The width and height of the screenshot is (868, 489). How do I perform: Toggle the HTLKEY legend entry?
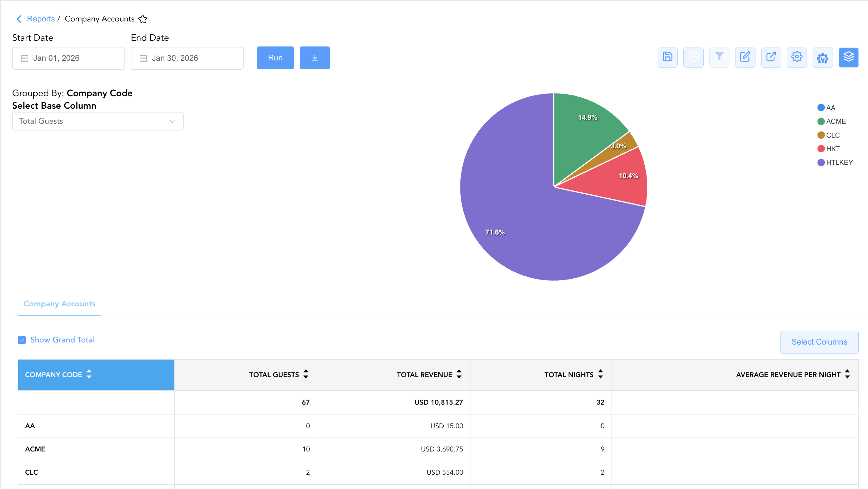click(x=835, y=163)
